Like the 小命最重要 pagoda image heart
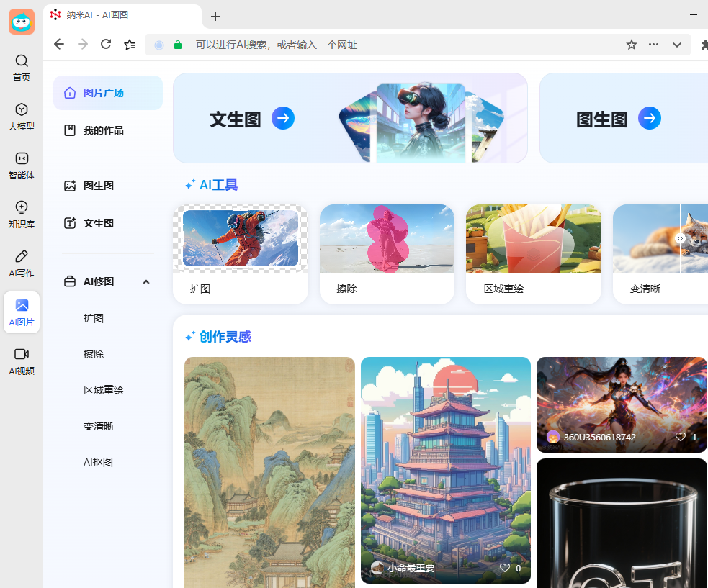708x588 pixels. [x=505, y=568]
